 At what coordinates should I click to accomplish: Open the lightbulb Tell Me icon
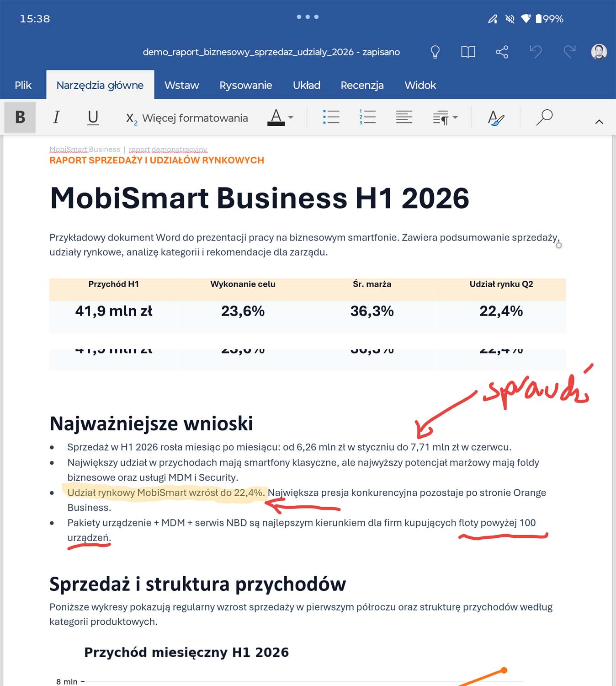[x=435, y=52]
